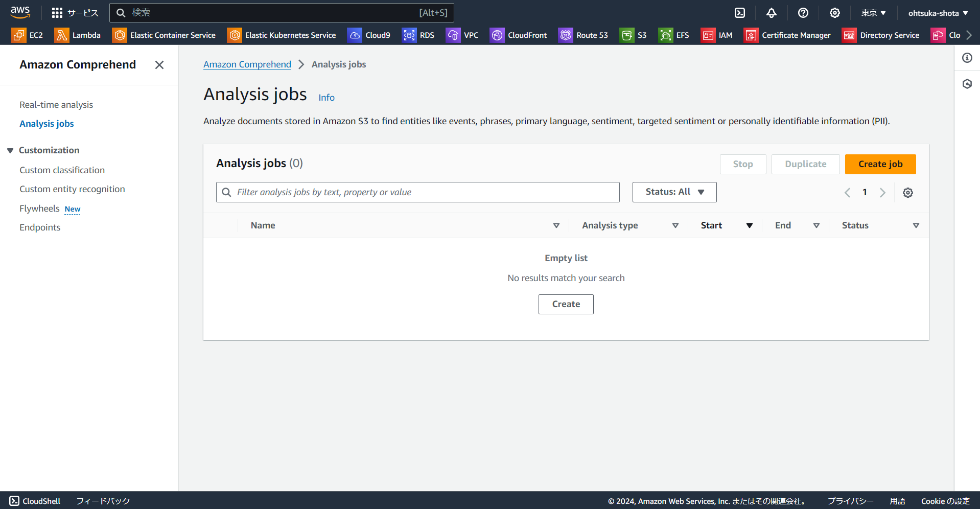The height and width of the screenshot is (509, 980).
Task: Open CloudShell from the footer
Action: coord(35,501)
